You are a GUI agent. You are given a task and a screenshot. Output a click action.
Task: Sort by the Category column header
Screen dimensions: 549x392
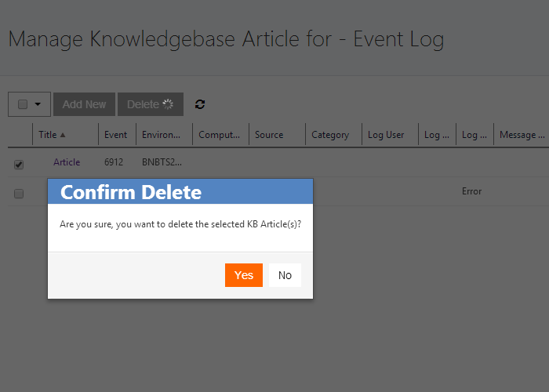(x=330, y=135)
